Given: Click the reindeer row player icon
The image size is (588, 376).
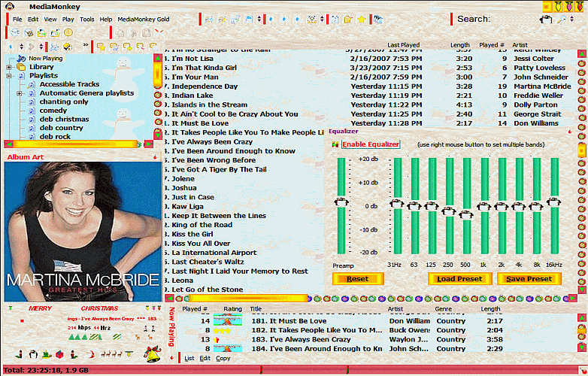Looking at the screenshot, I should [111, 353].
